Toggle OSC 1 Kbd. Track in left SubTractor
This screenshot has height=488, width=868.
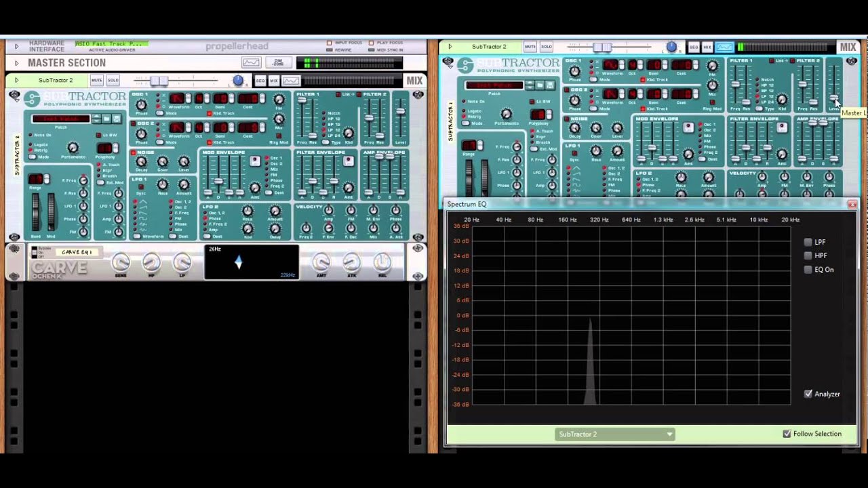(x=210, y=113)
